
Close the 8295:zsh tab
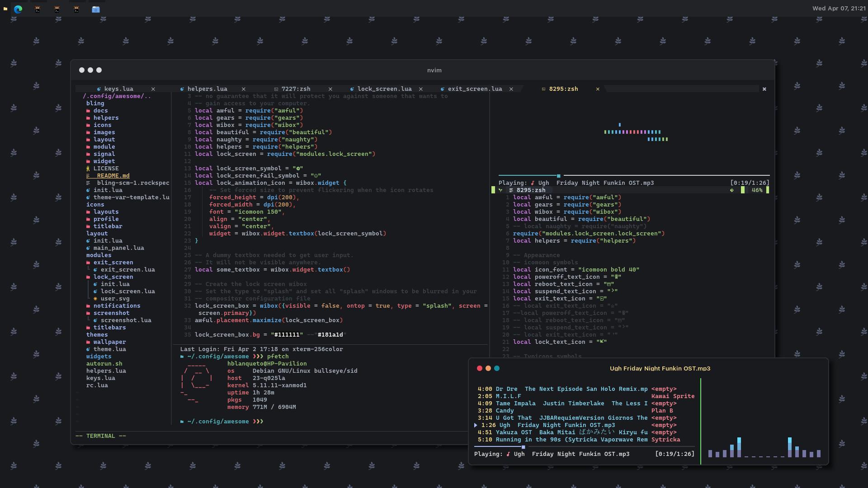(x=598, y=89)
